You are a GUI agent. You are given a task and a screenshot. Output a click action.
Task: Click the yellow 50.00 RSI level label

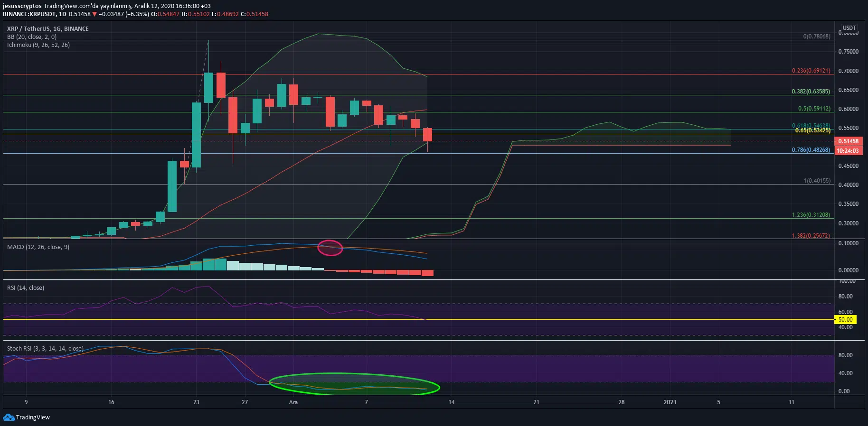tap(845, 320)
